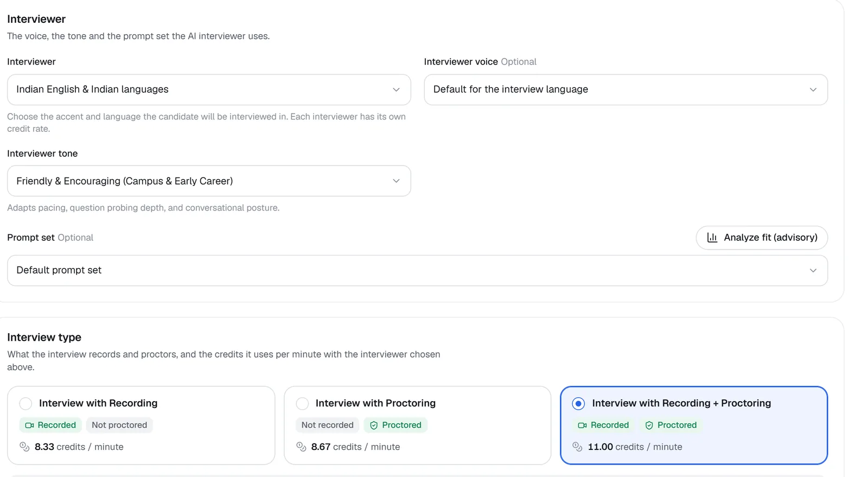Click the '8.67 credits / minute' text

click(355, 447)
